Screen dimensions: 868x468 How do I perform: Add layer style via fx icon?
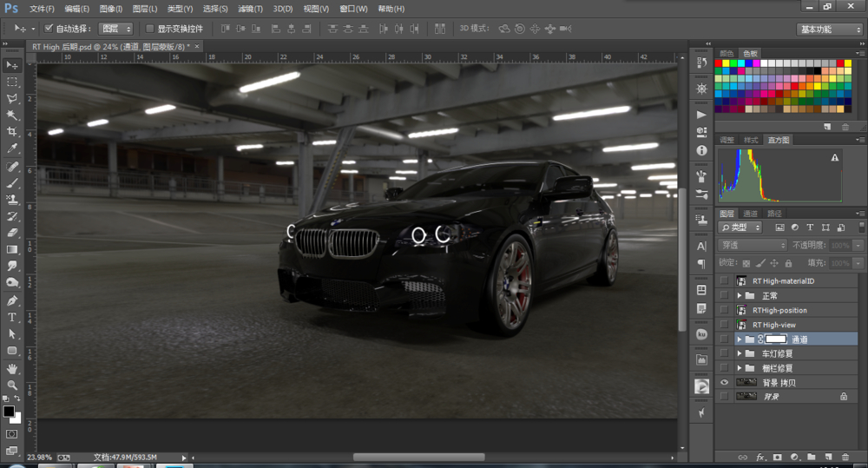pos(760,457)
